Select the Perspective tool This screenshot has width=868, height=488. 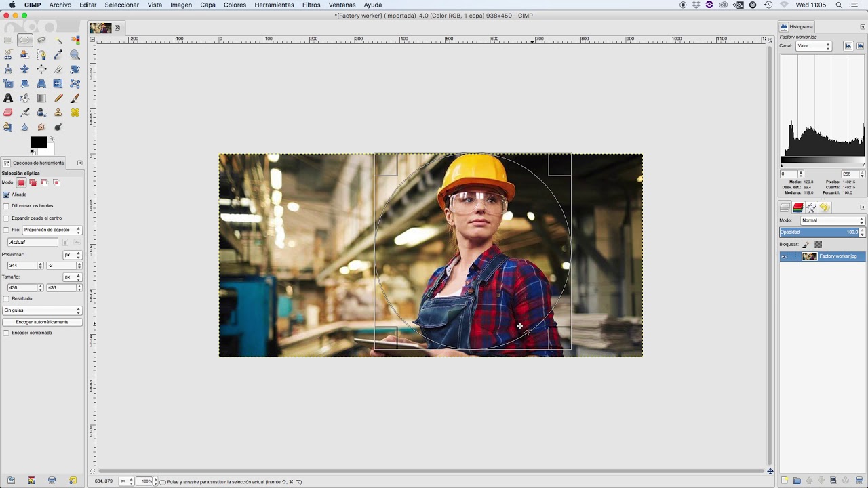click(x=41, y=83)
